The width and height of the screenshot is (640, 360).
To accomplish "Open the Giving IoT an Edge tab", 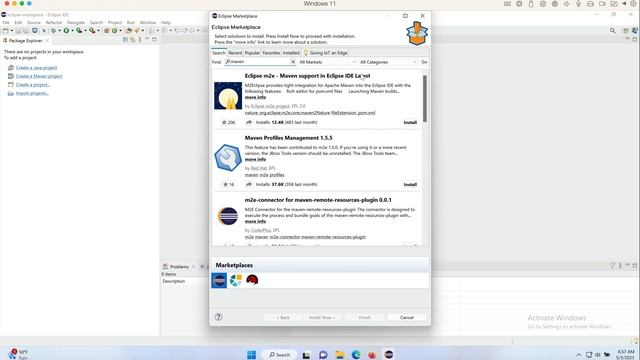I will pos(325,53).
